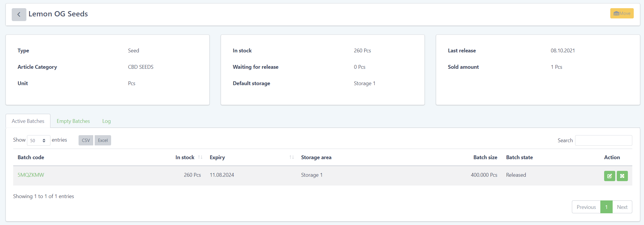Sort table by Expiry column arrows
This screenshot has width=644, height=225.
click(x=291, y=157)
